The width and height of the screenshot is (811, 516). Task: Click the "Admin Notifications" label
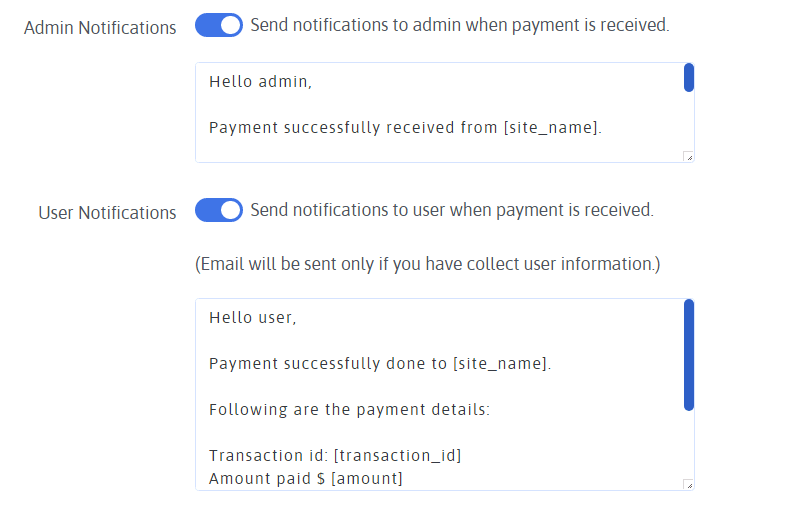pyautogui.click(x=100, y=28)
